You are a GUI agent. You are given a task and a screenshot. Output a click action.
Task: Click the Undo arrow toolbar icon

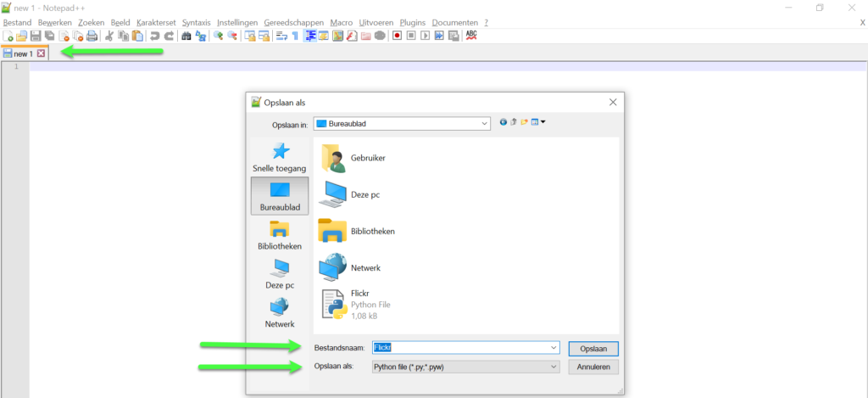(x=154, y=36)
